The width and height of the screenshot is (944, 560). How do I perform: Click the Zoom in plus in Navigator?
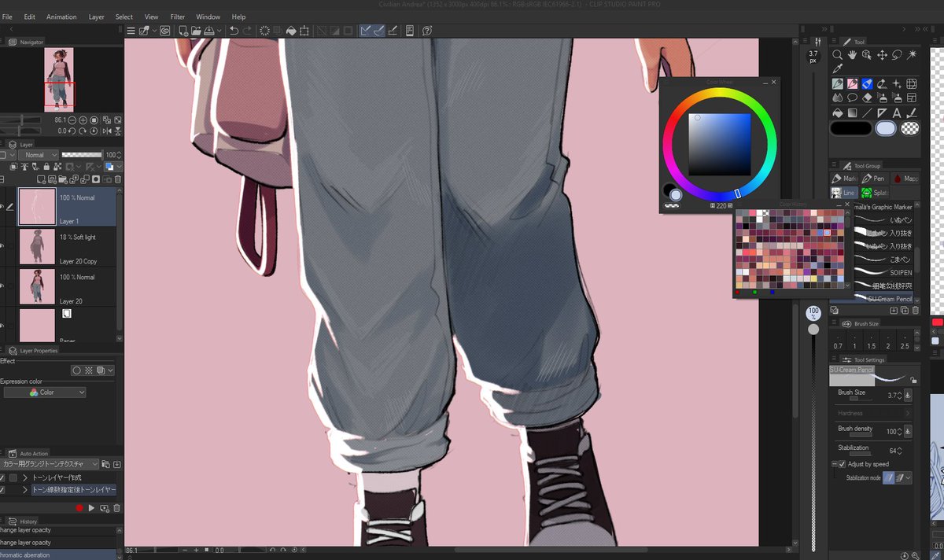point(83,120)
